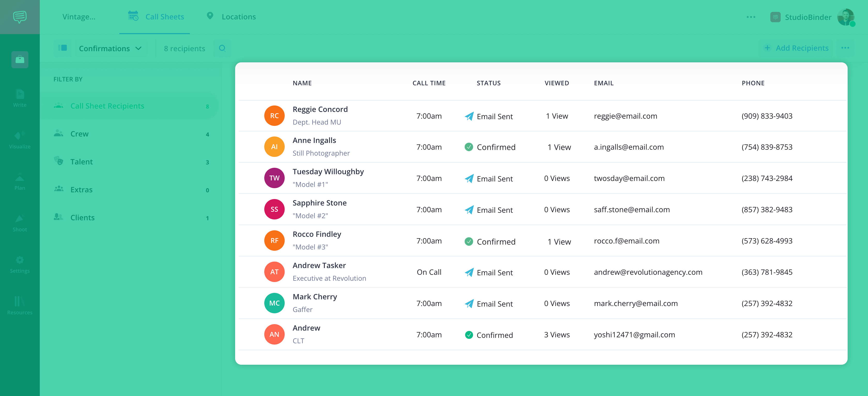
Task: Go to the Shoot section icon
Action: [x=20, y=223]
